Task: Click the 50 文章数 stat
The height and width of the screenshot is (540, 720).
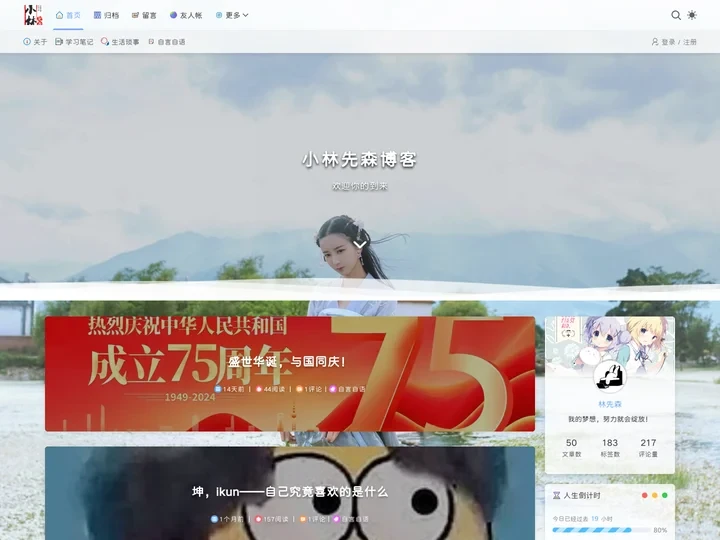Action: (x=571, y=448)
